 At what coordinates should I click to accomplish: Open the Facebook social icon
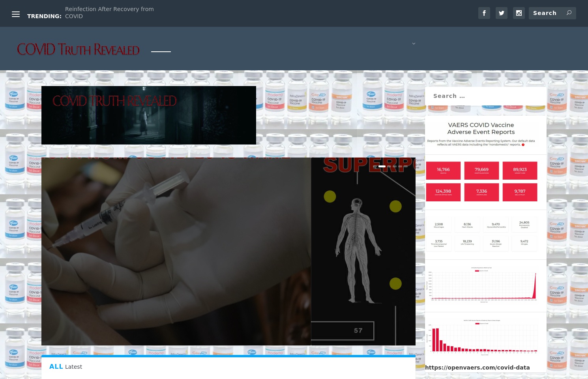[484, 13]
